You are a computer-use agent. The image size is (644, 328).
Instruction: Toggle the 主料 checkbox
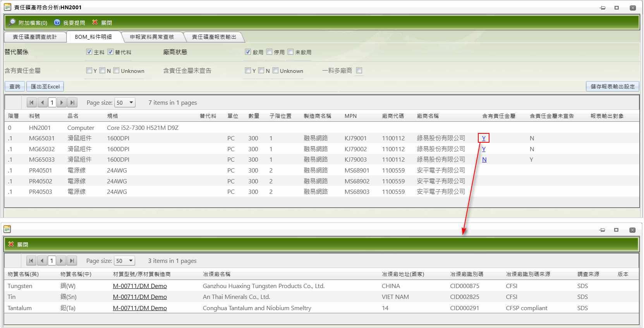tap(89, 52)
